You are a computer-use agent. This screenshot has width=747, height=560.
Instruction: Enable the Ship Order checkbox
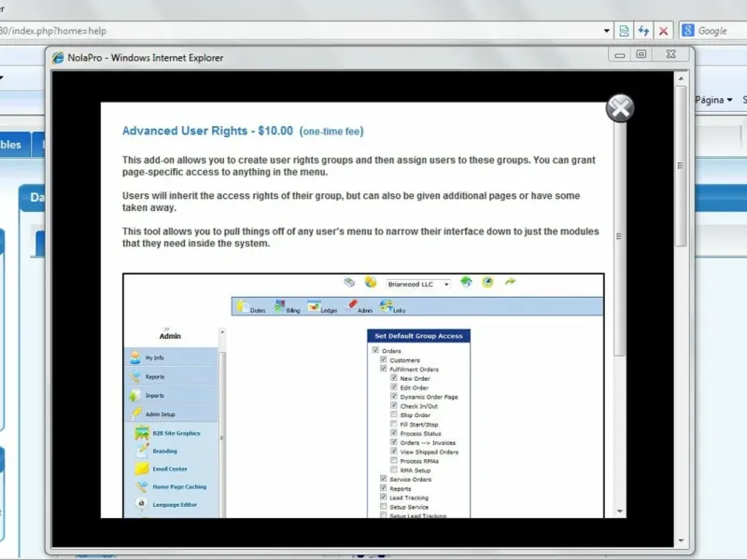point(394,414)
